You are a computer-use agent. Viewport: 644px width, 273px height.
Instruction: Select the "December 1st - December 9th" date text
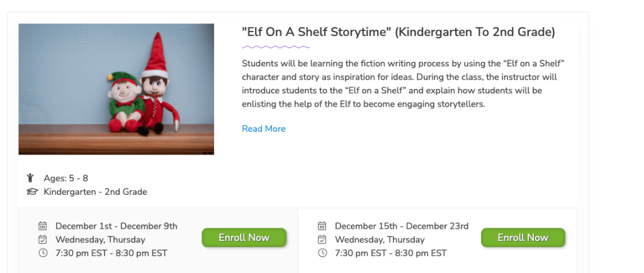[116, 226]
